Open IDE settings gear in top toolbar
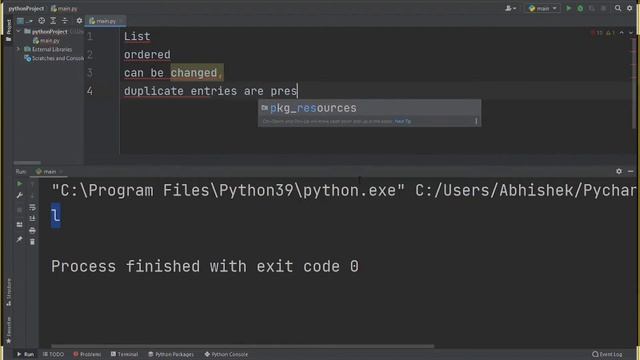640x360 pixels. [630, 8]
